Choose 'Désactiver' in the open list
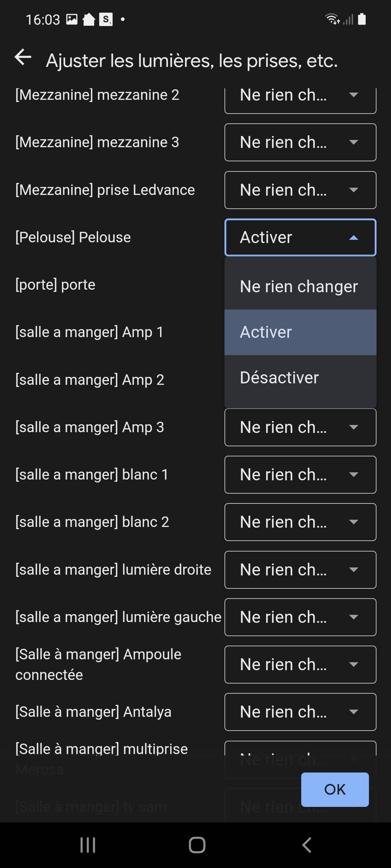 (300, 378)
